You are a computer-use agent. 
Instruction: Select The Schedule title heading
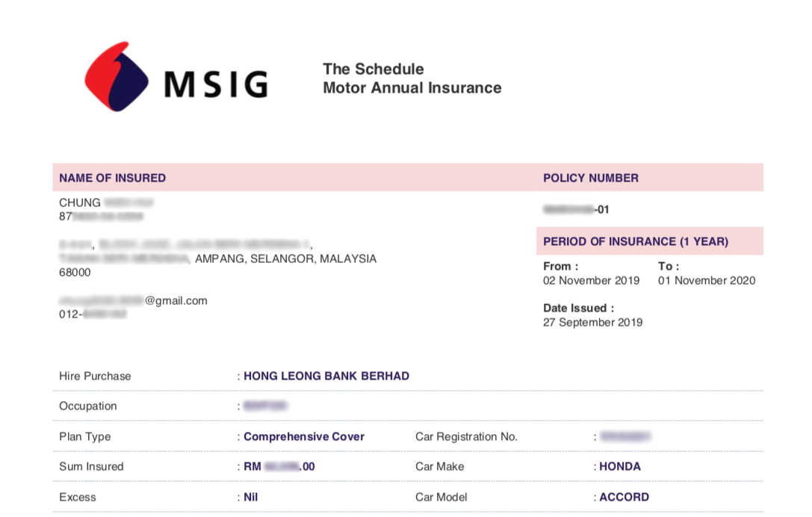click(374, 69)
